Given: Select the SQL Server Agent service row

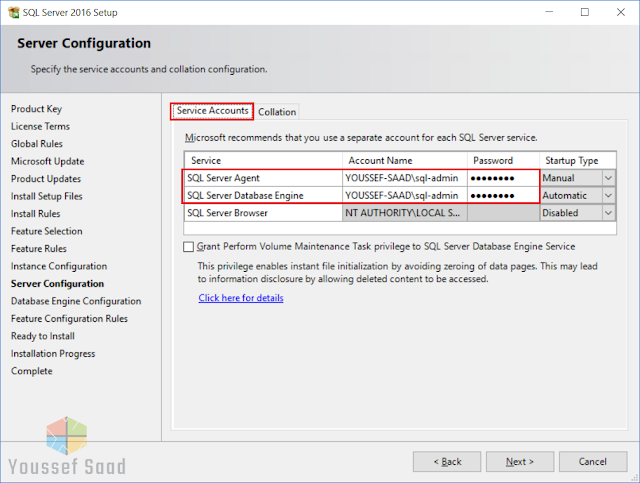Looking at the screenshot, I should [263, 178].
